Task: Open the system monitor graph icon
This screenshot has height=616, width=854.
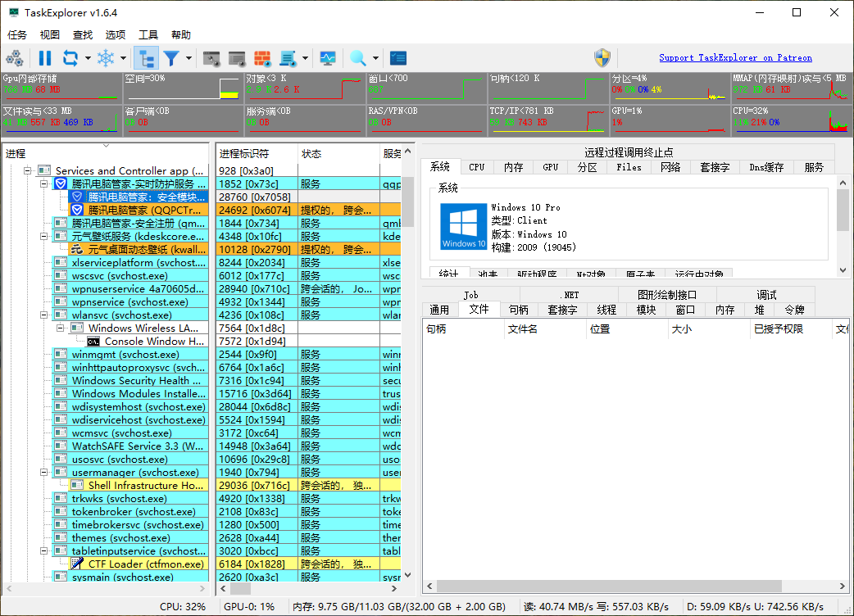Action: [329, 58]
